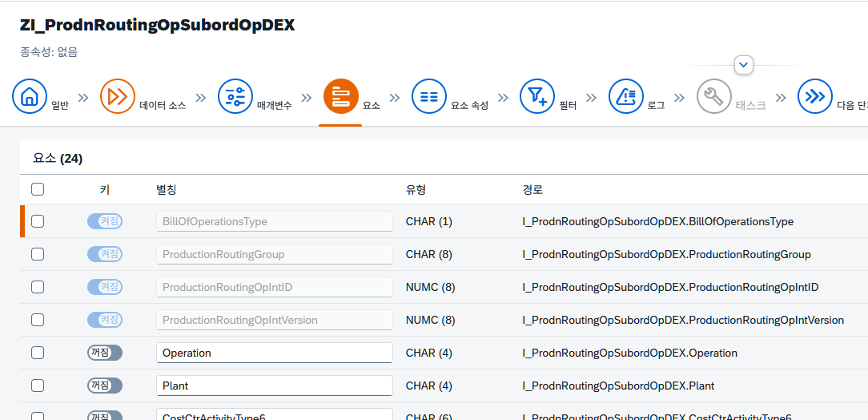Click the 별칭 column header
The height and width of the screenshot is (420, 868).
click(166, 189)
